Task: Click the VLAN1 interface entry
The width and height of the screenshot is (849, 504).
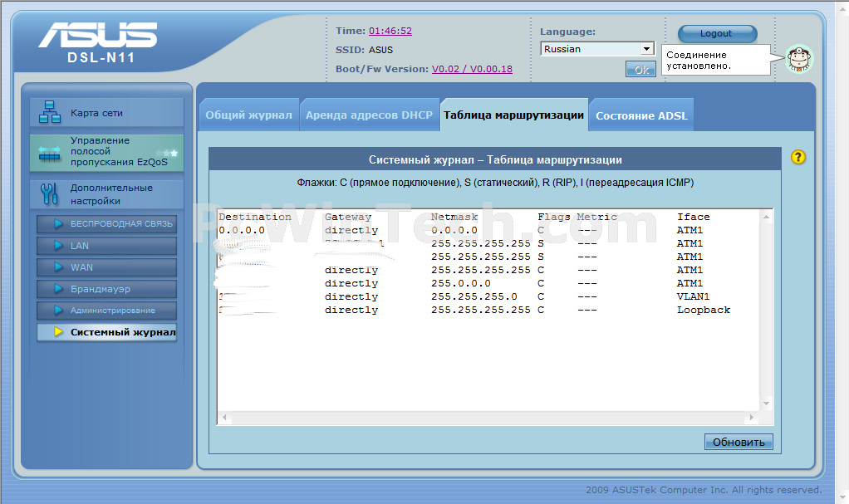Action: tap(693, 296)
